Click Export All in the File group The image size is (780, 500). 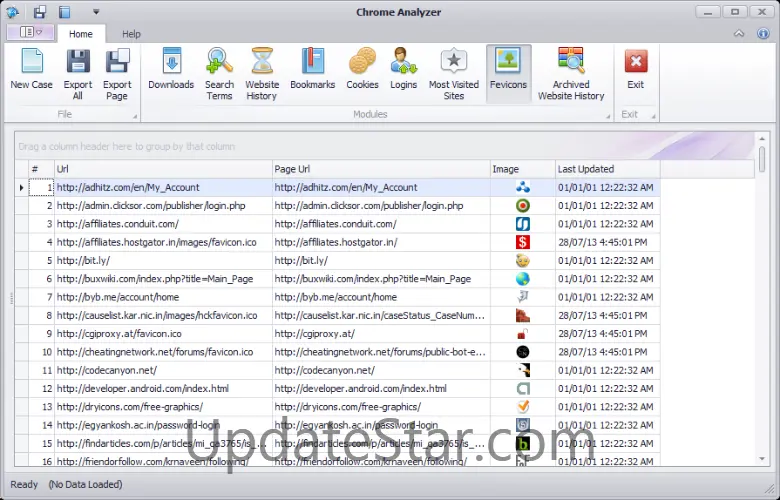tap(78, 74)
